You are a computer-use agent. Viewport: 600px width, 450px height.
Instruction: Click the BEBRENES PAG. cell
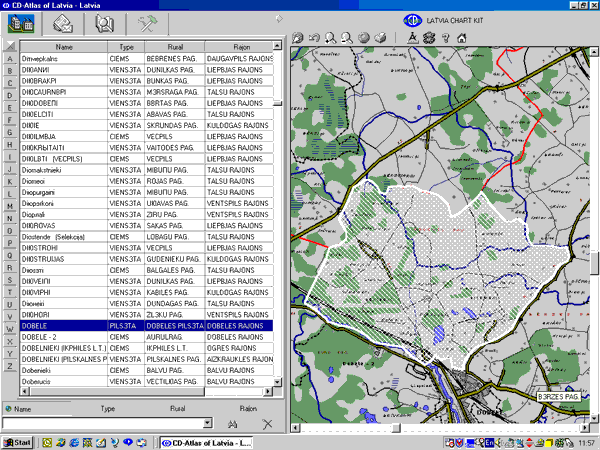point(174,59)
